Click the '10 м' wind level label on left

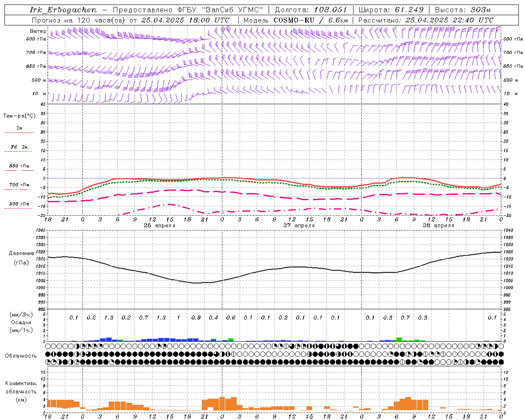point(39,94)
